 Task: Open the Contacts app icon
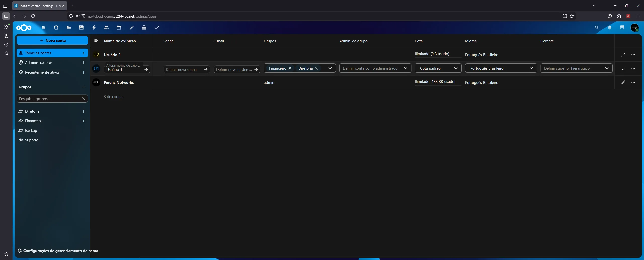tap(106, 28)
